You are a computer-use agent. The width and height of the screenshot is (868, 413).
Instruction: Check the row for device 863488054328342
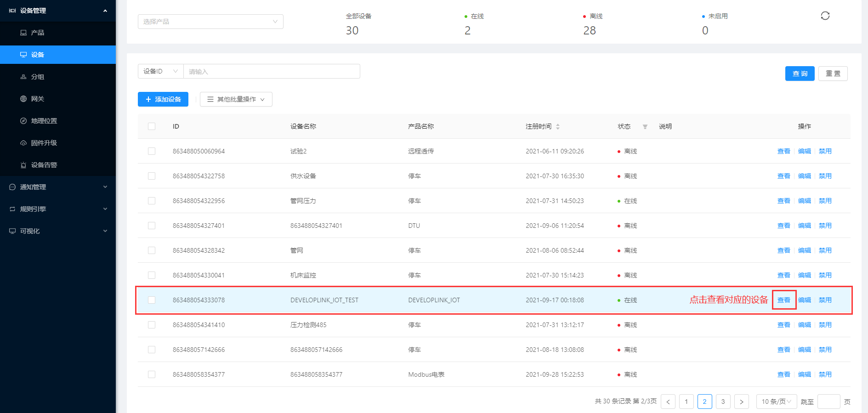click(x=152, y=250)
